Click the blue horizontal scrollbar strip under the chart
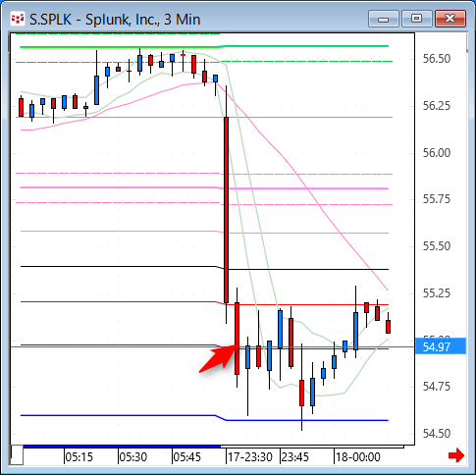 (122, 447)
